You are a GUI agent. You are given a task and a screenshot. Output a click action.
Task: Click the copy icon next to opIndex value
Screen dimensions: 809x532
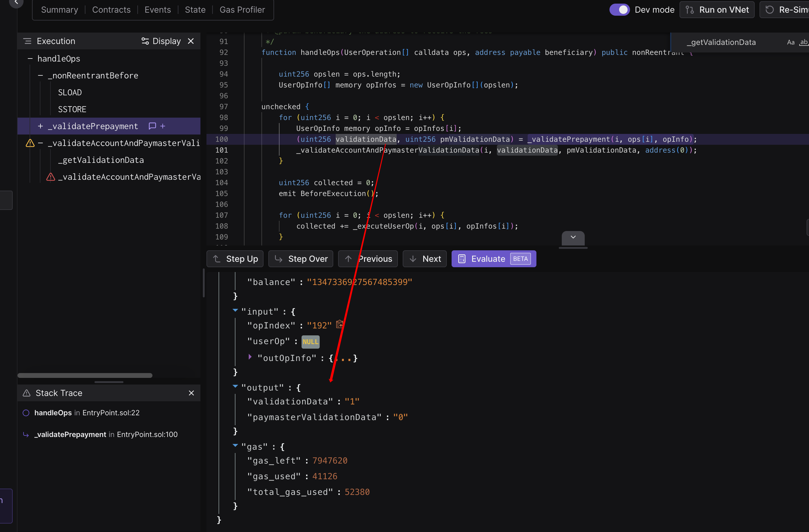pyautogui.click(x=339, y=325)
